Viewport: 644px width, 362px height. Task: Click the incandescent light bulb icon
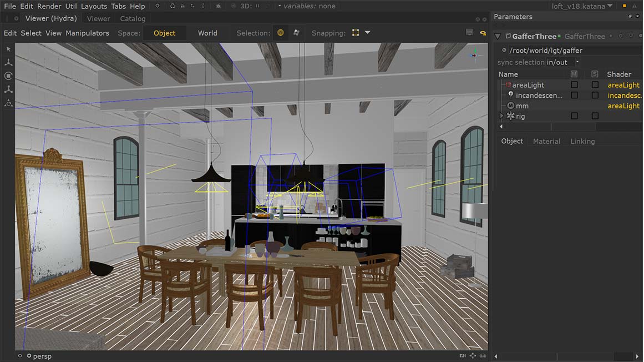point(510,95)
